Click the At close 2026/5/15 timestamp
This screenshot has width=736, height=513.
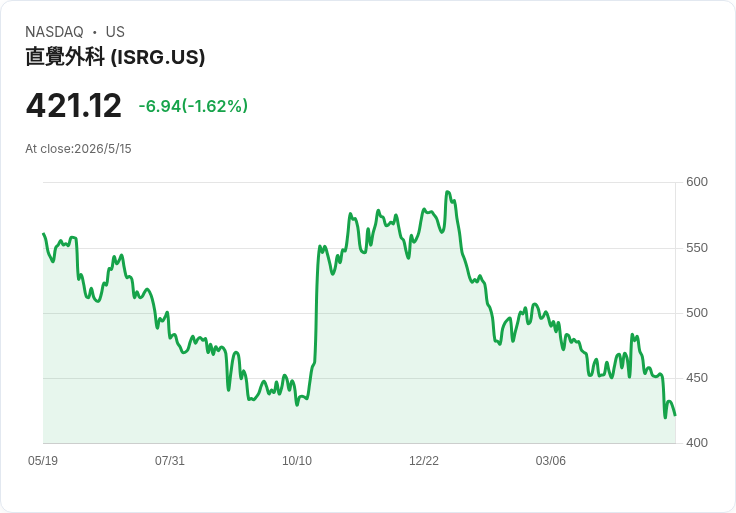[x=78, y=149]
